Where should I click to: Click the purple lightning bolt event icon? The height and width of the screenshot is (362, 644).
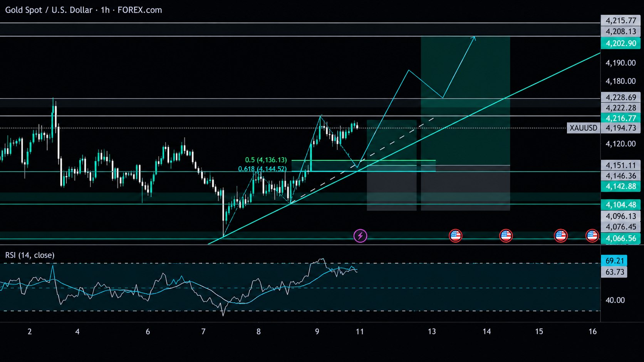point(360,235)
